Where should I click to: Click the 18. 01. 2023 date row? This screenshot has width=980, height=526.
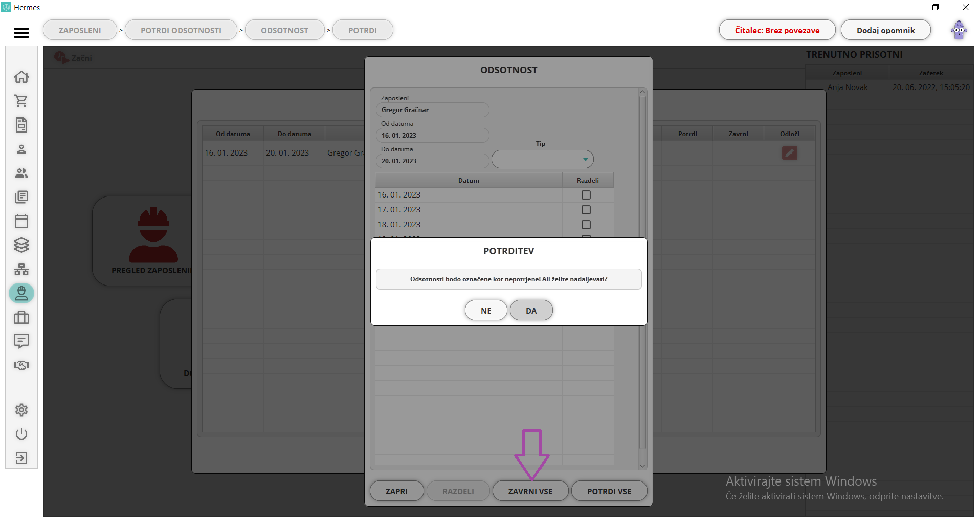click(x=494, y=225)
